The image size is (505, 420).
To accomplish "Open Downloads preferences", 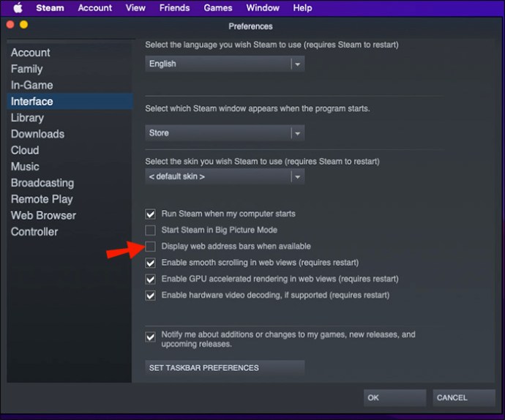I will click(x=70, y=134).
